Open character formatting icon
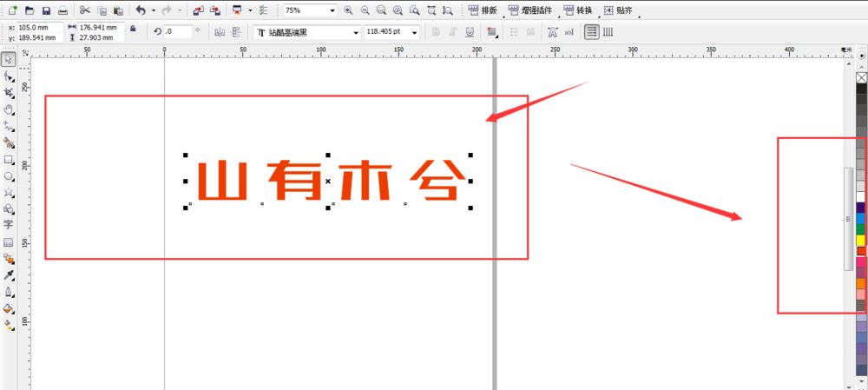 [x=552, y=32]
